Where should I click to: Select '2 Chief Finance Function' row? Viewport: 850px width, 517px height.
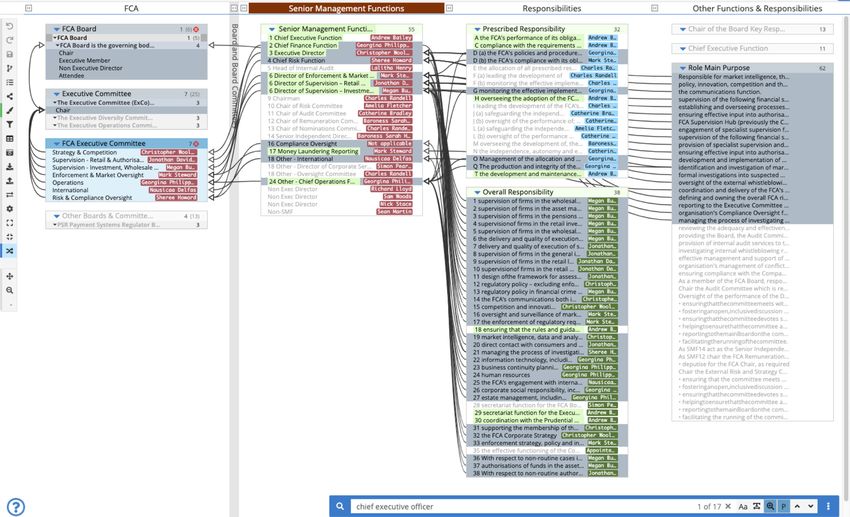click(341, 46)
